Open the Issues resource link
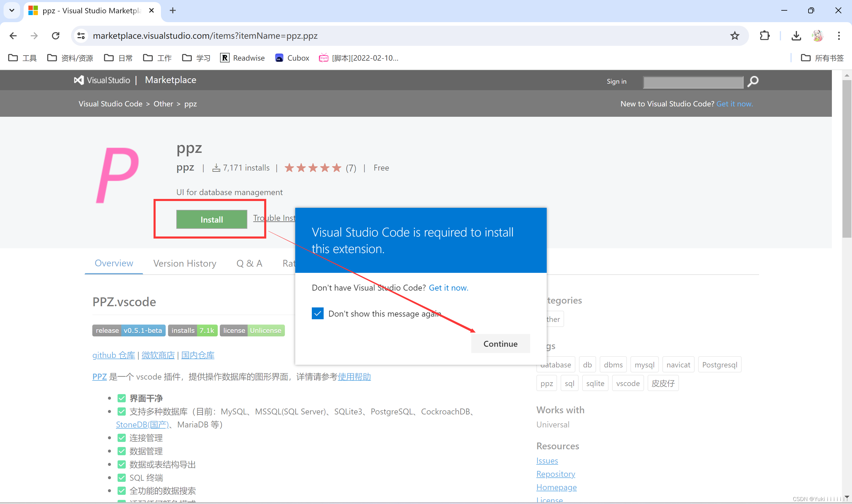Viewport: 852px width, 504px height. pyautogui.click(x=547, y=461)
